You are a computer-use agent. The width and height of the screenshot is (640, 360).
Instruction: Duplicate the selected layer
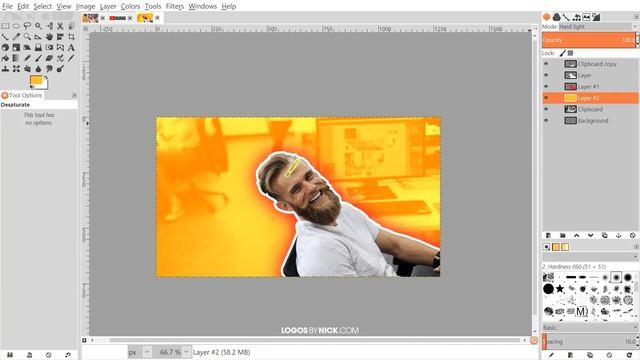604,236
